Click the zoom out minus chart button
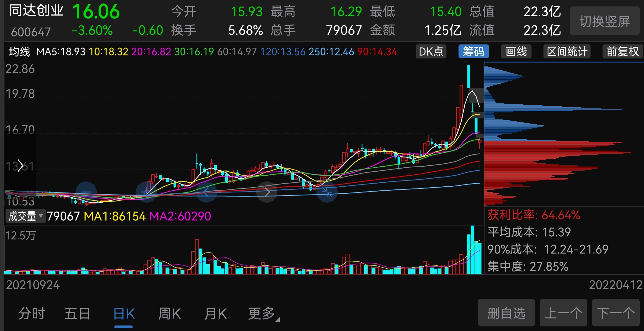This screenshot has height=331, width=644. (86, 192)
